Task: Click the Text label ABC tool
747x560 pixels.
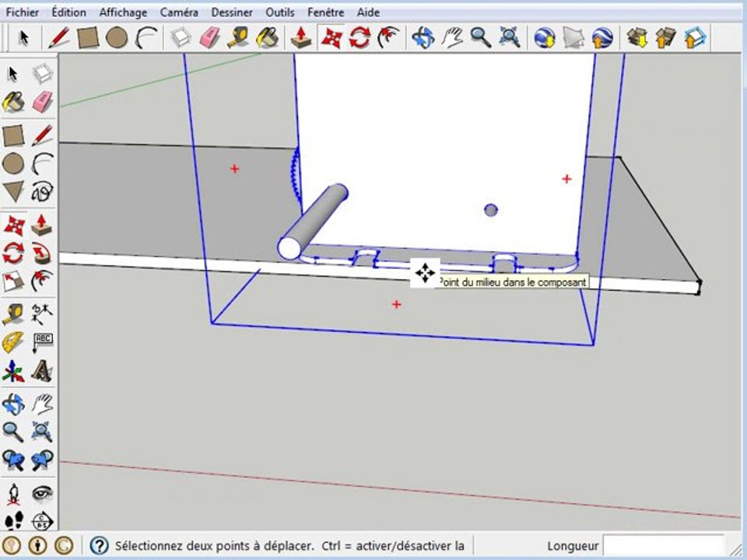Action: (x=42, y=342)
